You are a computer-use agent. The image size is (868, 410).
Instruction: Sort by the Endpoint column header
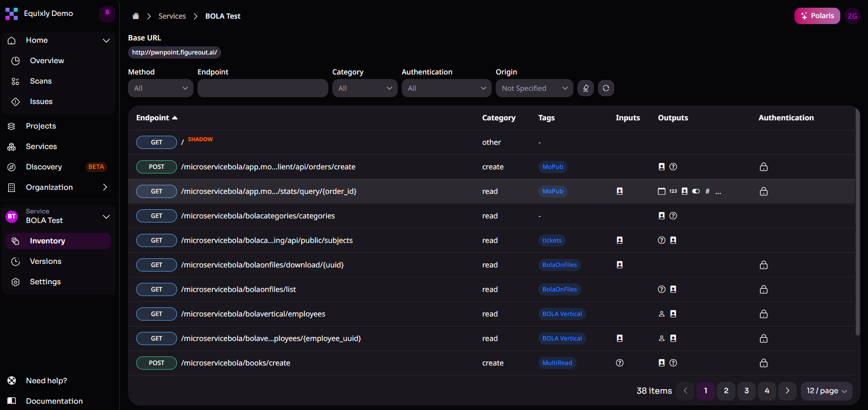(x=157, y=118)
